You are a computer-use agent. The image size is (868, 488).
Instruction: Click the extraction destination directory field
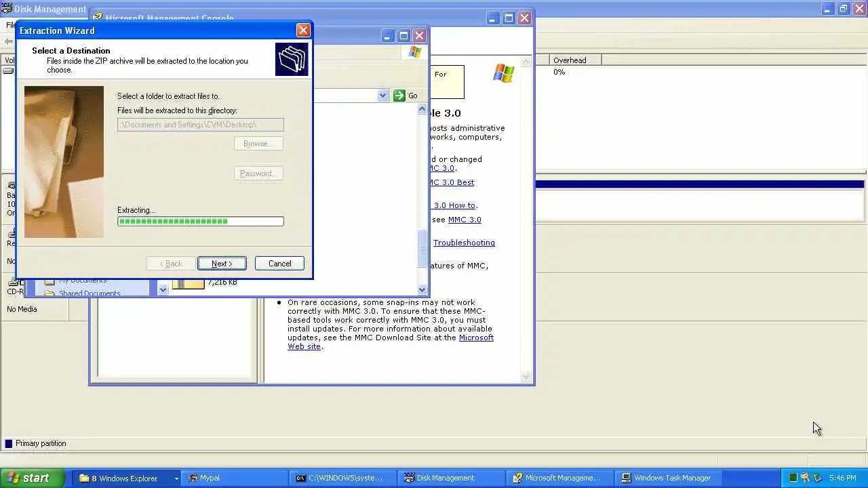200,125
